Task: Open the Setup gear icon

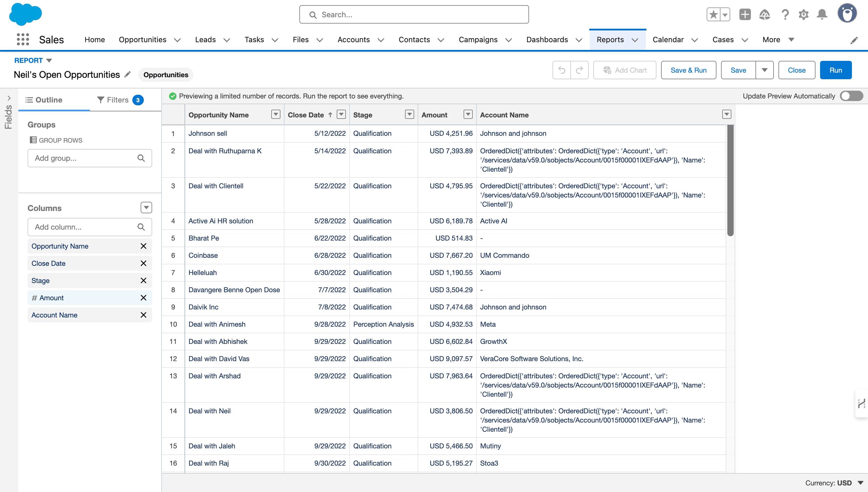Action: coord(803,15)
